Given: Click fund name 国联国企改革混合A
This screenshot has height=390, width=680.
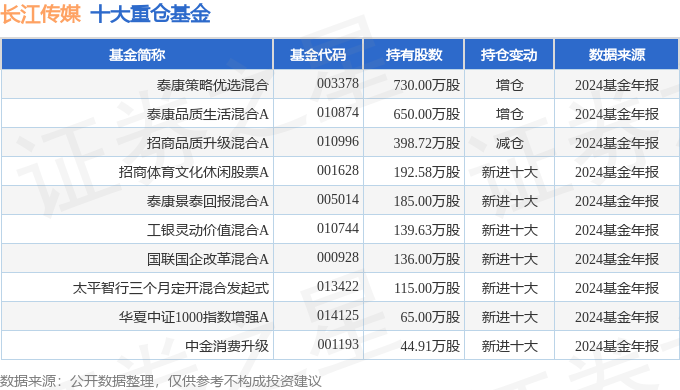Looking at the screenshot, I should click(x=208, y=259).
